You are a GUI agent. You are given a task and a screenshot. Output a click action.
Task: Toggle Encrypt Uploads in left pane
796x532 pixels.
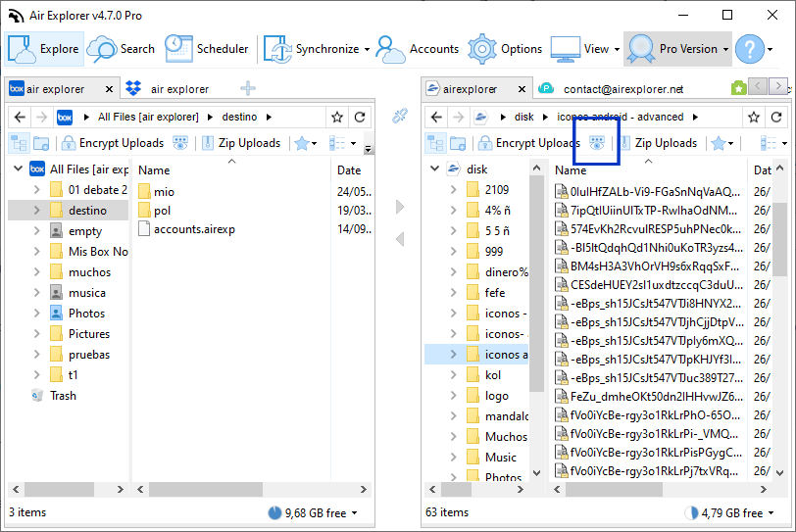click(112, 143)
